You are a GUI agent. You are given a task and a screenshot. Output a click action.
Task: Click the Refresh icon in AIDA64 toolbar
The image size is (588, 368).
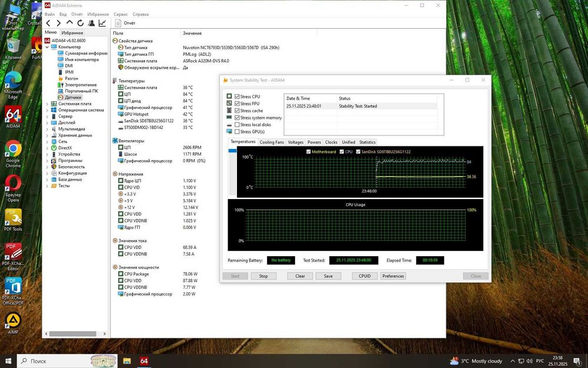point(80,24)
